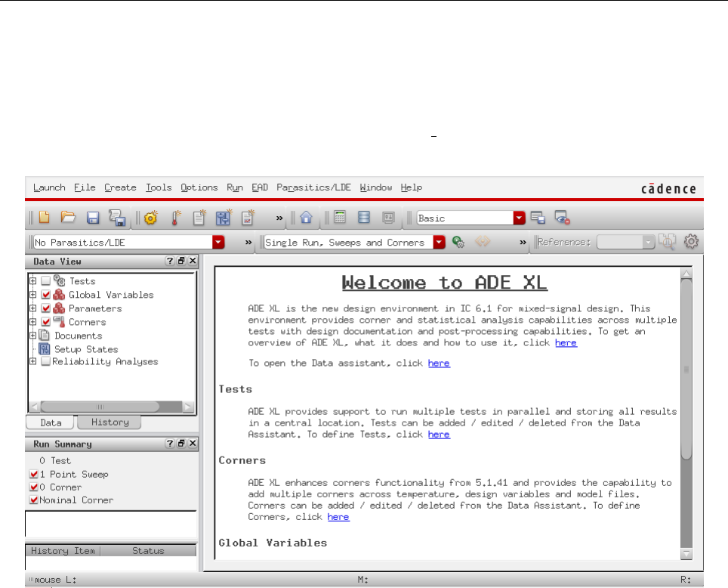
Task: Open the EAD menu
Action: point(260,187)
